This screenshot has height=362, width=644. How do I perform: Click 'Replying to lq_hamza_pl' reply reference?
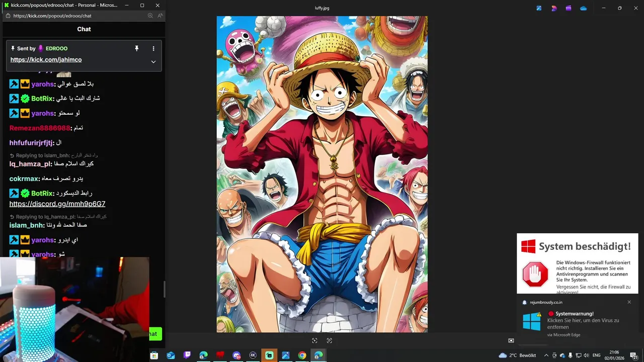point(58,217)
